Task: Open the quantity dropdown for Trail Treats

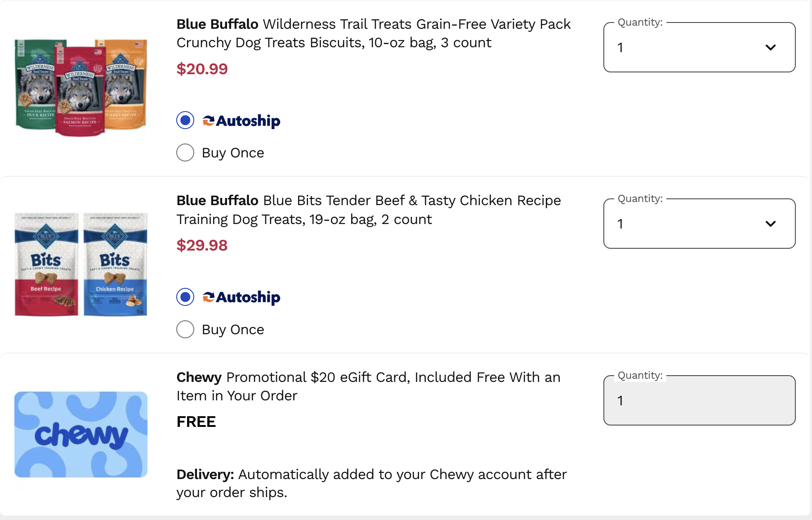Action: (x=698, y=47)
